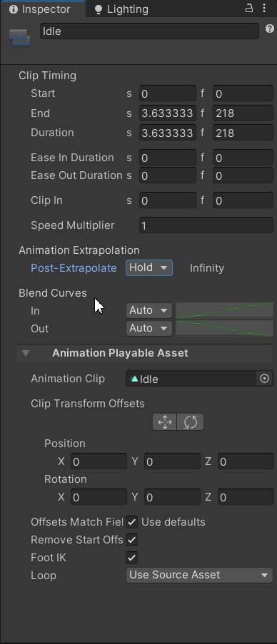Click the Duration seconds field
This screenshot has width=277, height=644.
click(168, 133)
